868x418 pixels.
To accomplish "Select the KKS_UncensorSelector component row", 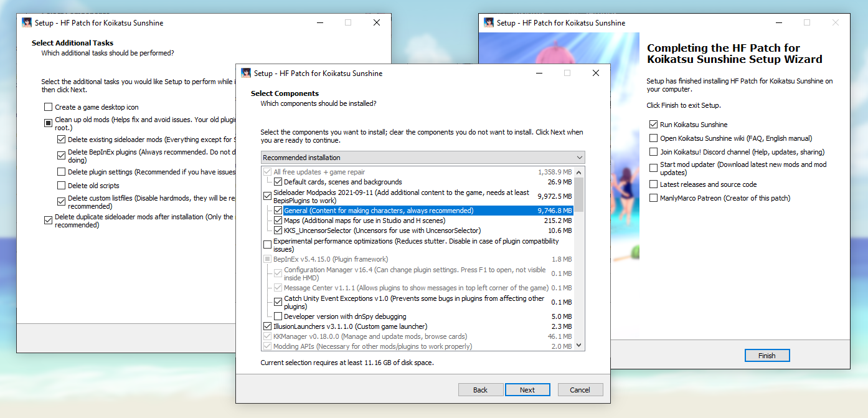I will pos(382,230).
